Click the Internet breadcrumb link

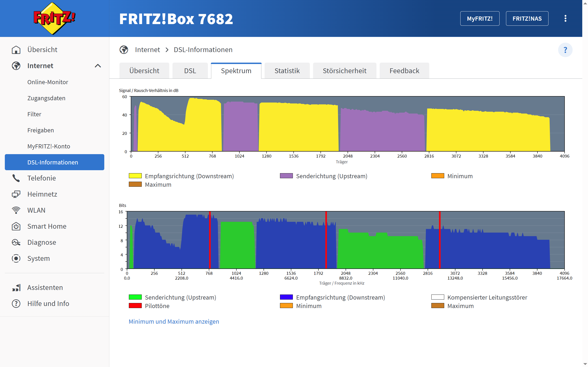pos(147,50)
